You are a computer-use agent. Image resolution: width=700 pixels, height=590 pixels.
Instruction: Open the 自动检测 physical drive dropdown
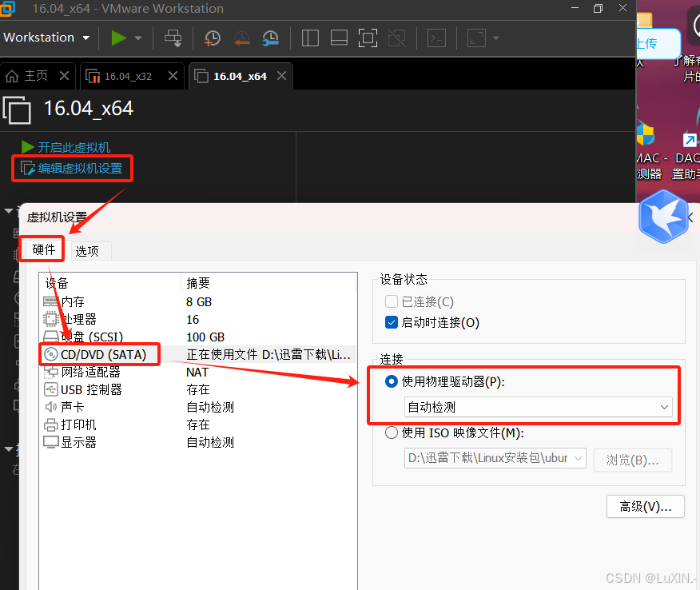click(538, 408)
